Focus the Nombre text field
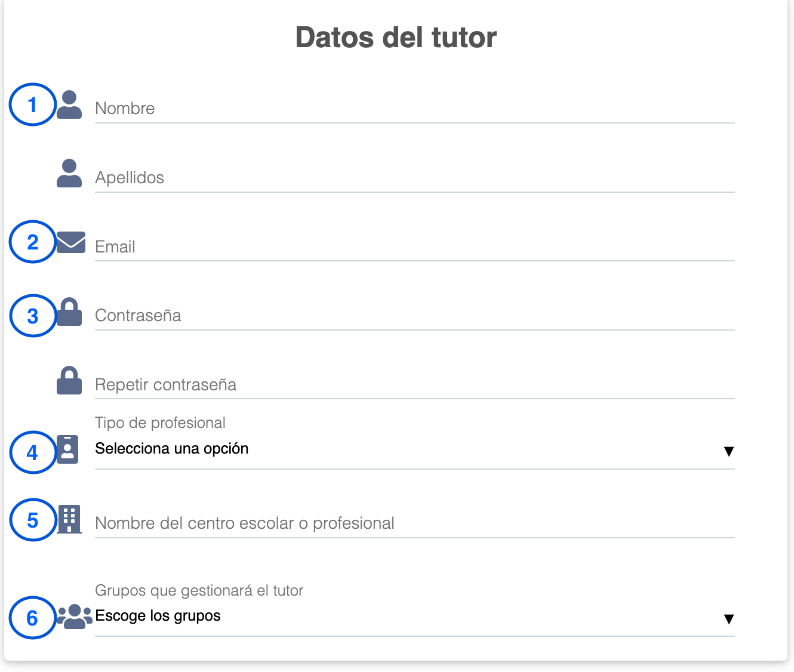This screenshot has height=672, width=794. click(414, 109)
